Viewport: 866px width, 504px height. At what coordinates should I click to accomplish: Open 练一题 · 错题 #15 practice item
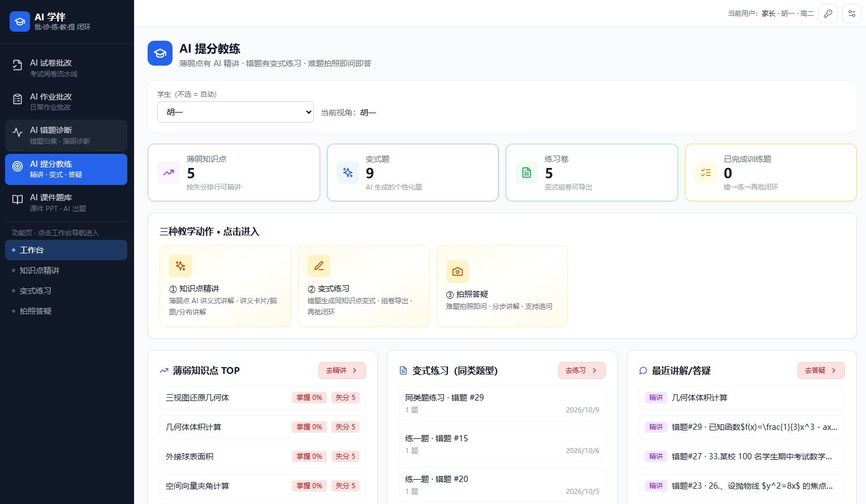[x=502, y=444]
